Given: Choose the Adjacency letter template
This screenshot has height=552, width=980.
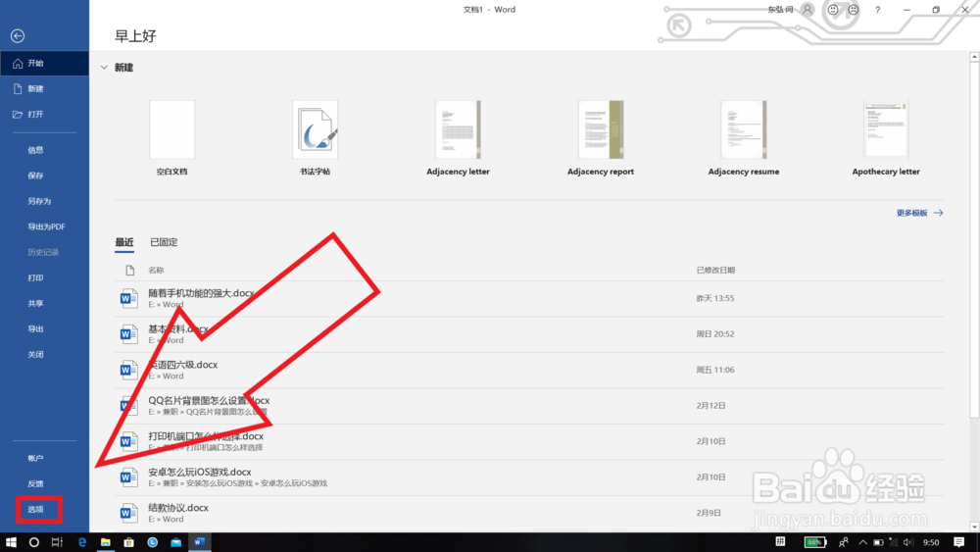Looking at the screenshot, I should 458,137.
